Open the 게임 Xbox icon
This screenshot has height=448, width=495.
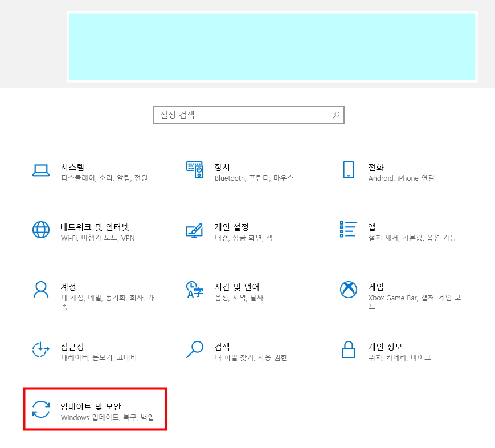coord(349,290)
